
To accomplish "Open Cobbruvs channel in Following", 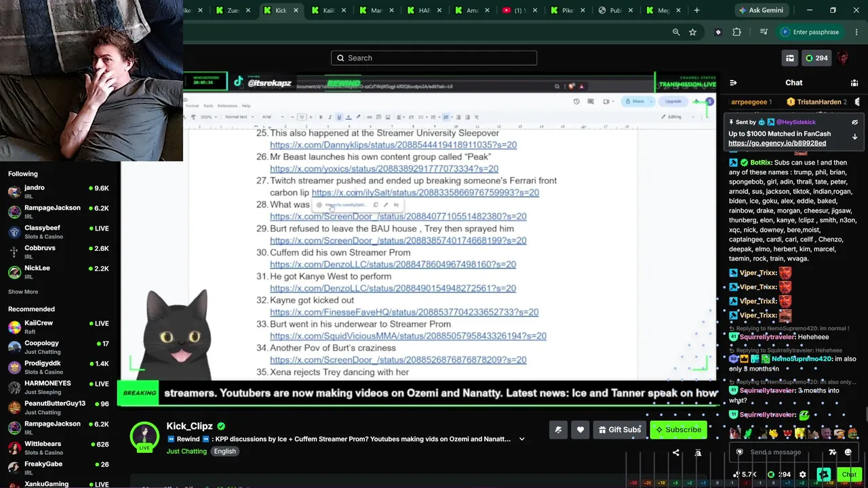I will 58,252.
